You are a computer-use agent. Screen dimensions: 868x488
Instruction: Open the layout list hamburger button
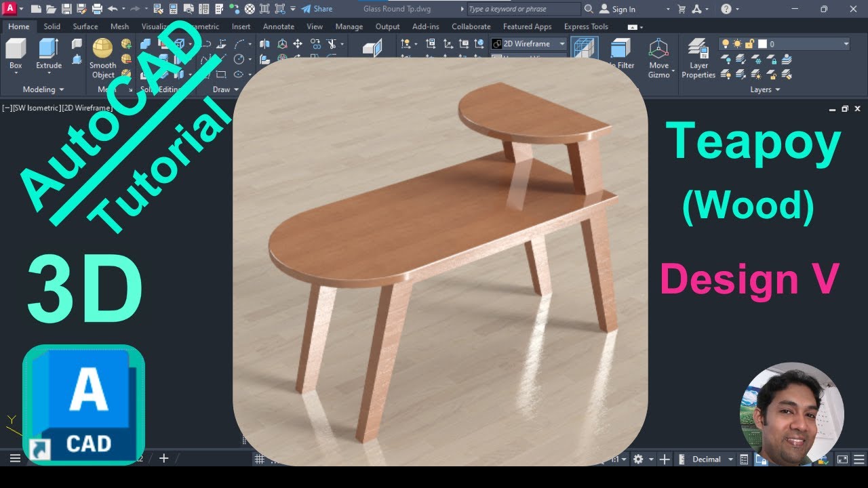15,459
